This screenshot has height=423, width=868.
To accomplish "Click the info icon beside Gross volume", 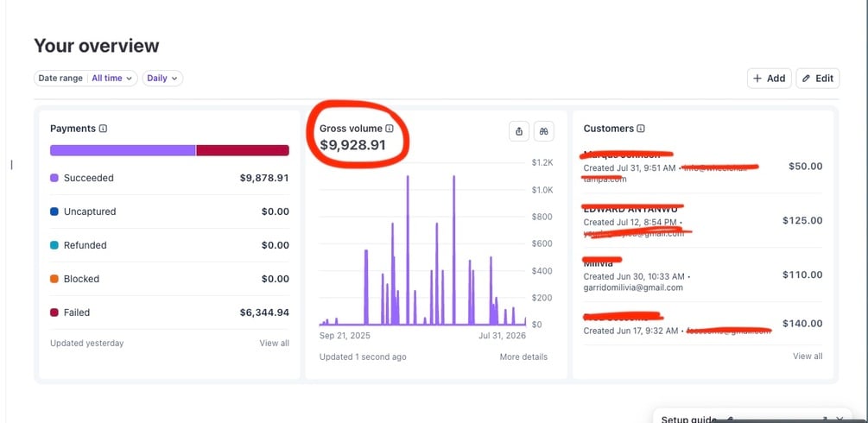I will 390,129.
